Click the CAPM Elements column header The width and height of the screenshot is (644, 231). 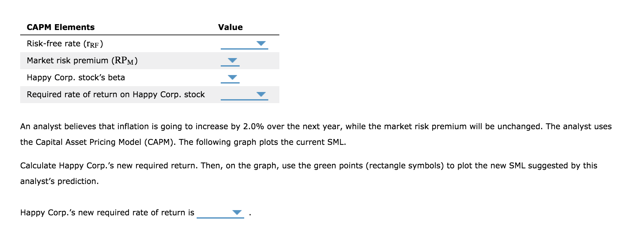61,27
